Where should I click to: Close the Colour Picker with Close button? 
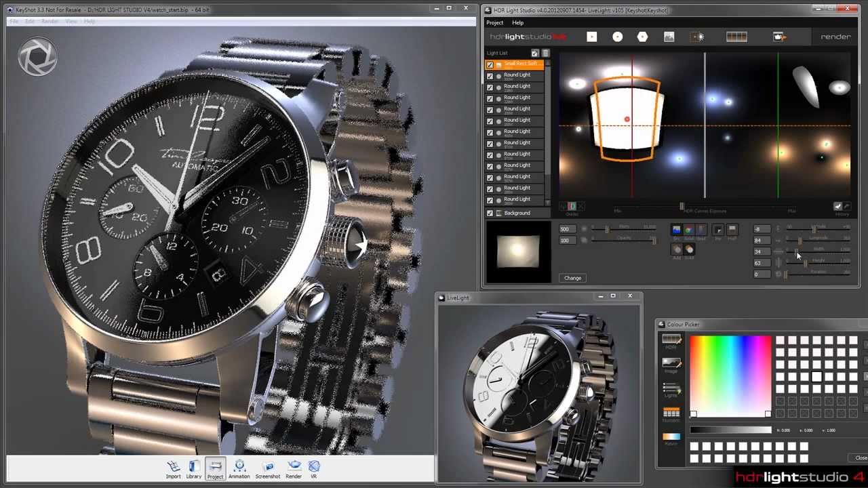861,457
